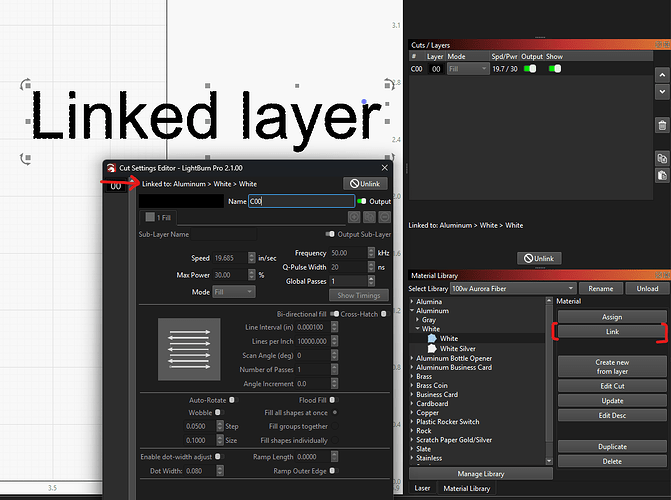Click the 00 layer color in Cuts/Layers

(436, 68)
